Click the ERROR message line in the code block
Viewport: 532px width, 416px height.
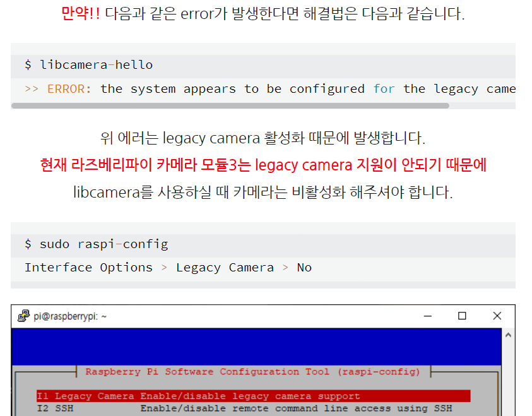[x=270, y=89]
